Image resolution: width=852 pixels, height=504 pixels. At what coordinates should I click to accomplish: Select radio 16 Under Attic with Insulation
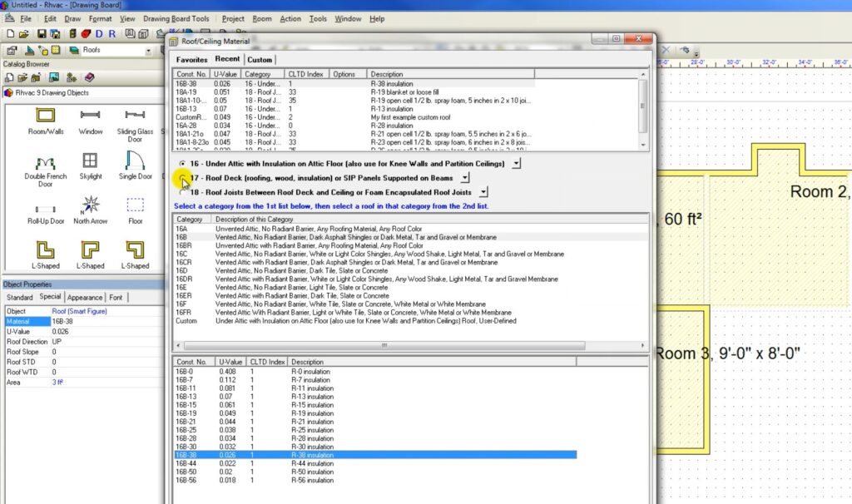pos(182,164)
